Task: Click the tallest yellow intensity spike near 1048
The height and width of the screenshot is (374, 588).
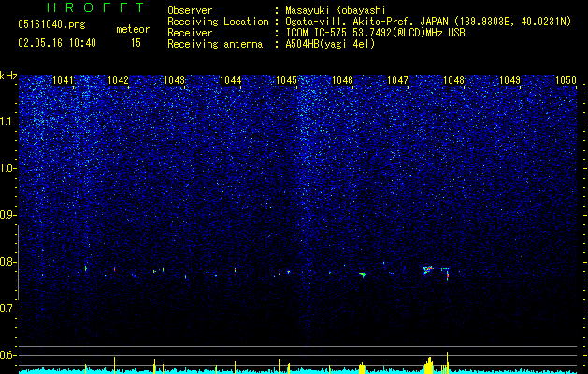Action: (x=448, y=363)
